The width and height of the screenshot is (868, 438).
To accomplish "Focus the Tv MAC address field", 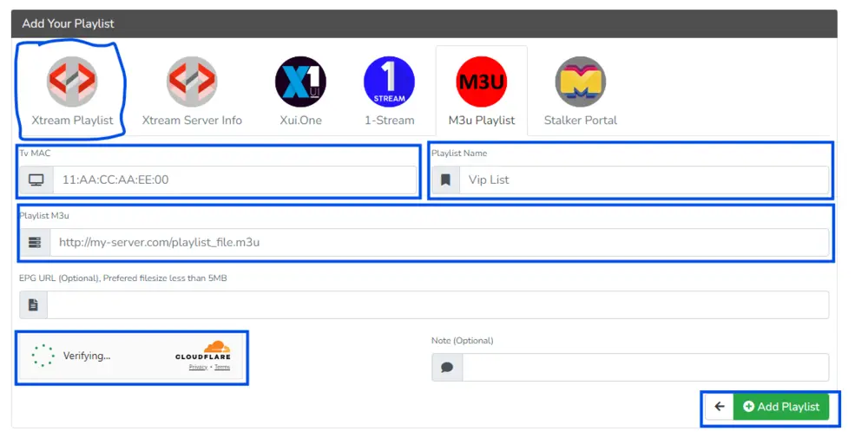I will [234, 180].
